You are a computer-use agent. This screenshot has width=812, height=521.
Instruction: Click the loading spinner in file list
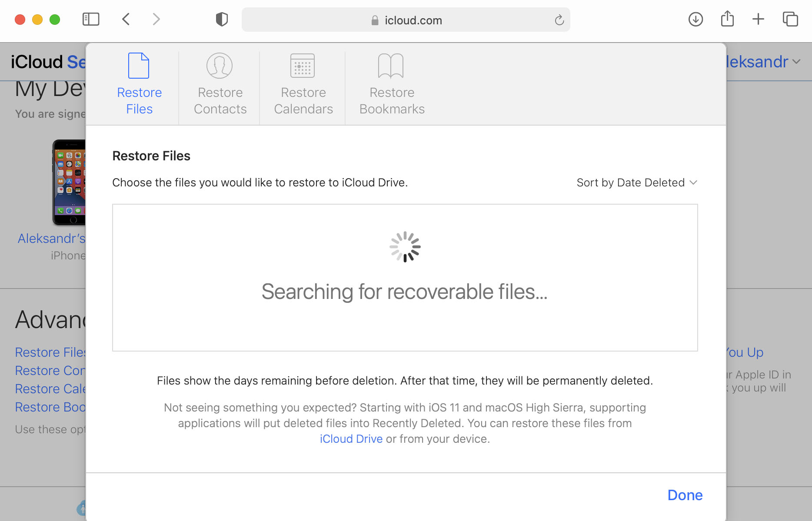(405, 247)
